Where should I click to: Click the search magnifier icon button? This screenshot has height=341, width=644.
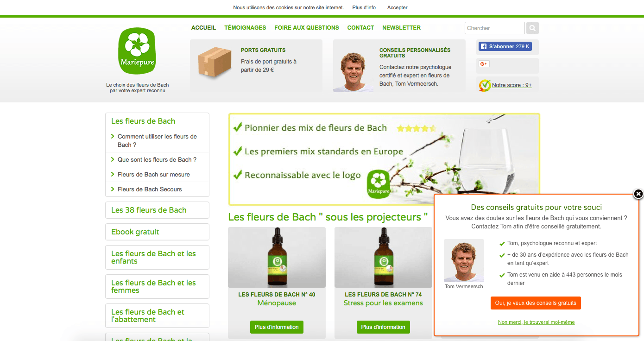click(x=532, y=28)
